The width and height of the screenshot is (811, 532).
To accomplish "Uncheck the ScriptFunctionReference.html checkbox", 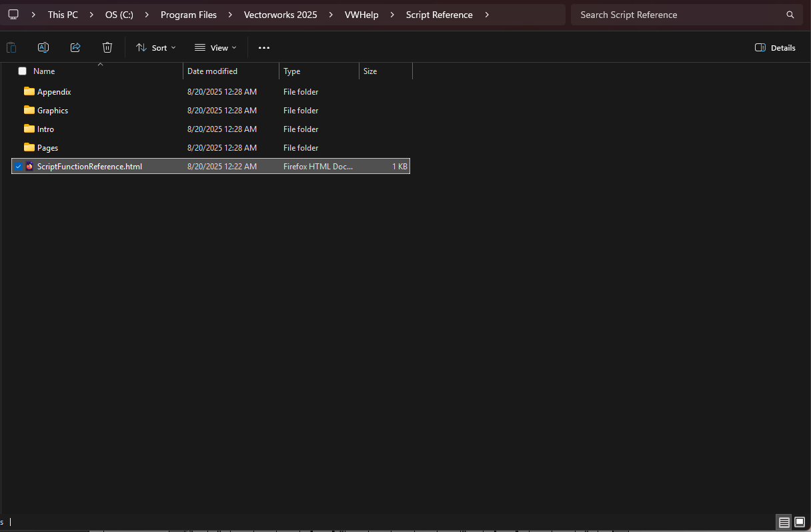I will (19, 167).
